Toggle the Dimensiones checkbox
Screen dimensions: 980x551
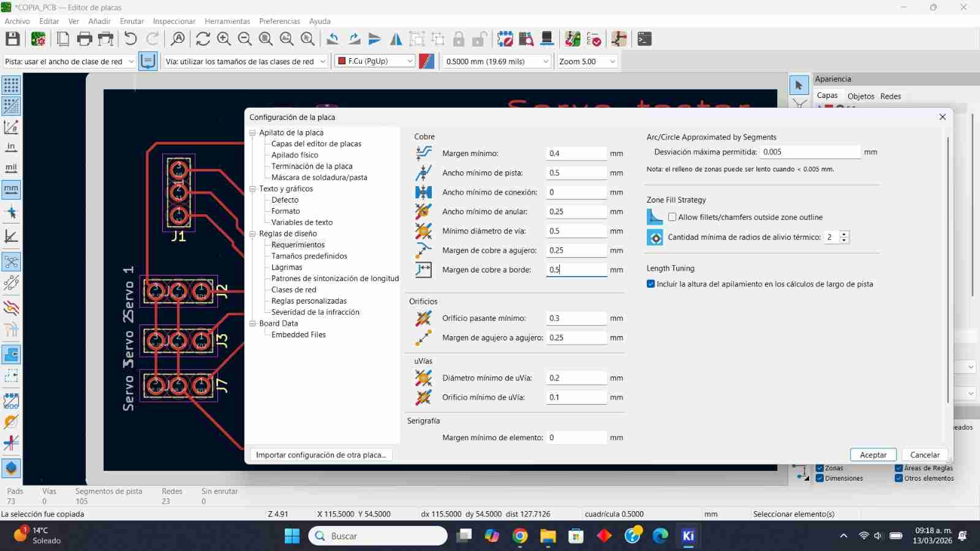(820, 479)
